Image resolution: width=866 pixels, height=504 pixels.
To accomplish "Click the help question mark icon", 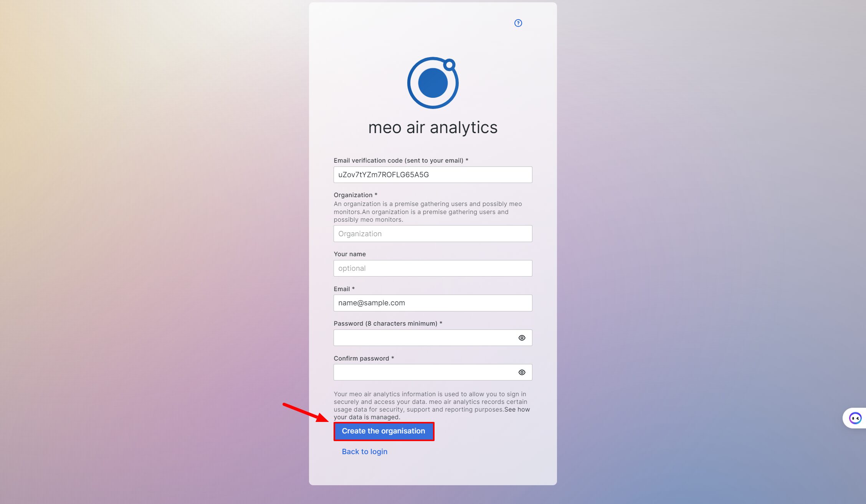I will pos(518,23).
